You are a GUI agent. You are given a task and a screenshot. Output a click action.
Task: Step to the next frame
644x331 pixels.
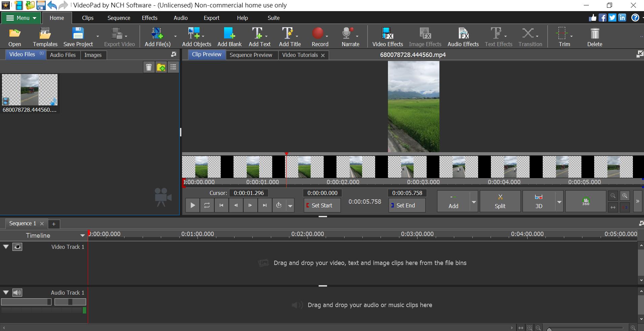tap(250, 205)
